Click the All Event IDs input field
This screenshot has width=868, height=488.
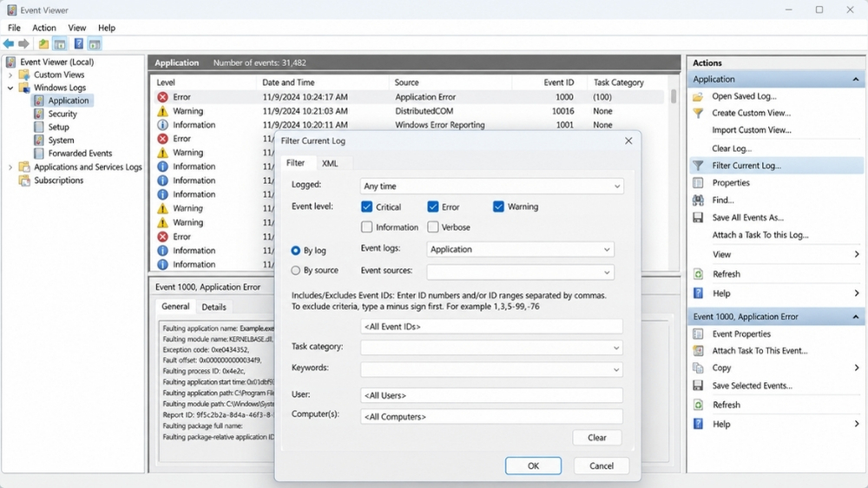[491, 326]
